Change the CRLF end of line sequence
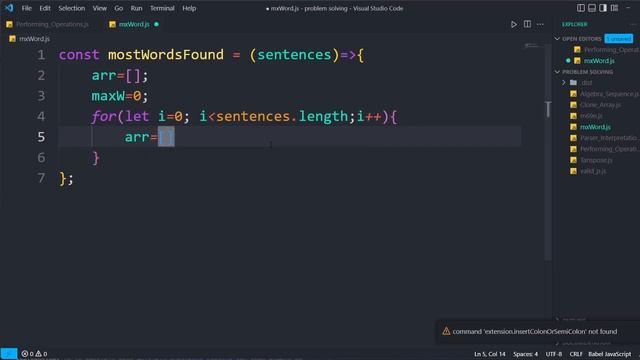Image resolution: width=640 pixels, height=360 pixels. click(x=576, y=354)
